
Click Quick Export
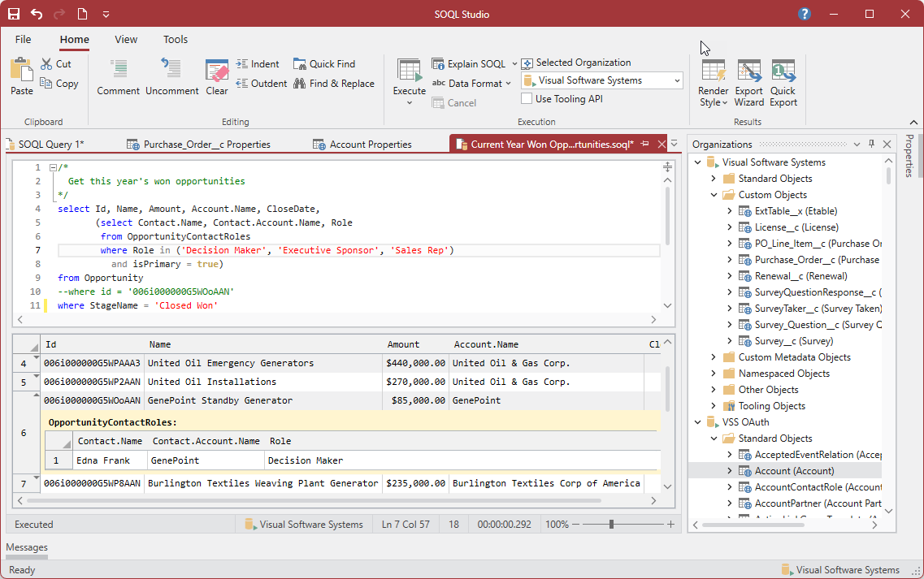pos(783,83)
